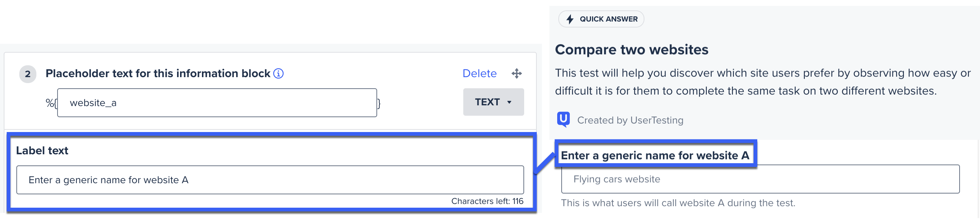Click the info icon beside placeholder text heading
This screenshot has height=224, width=980.
(278, 73)
